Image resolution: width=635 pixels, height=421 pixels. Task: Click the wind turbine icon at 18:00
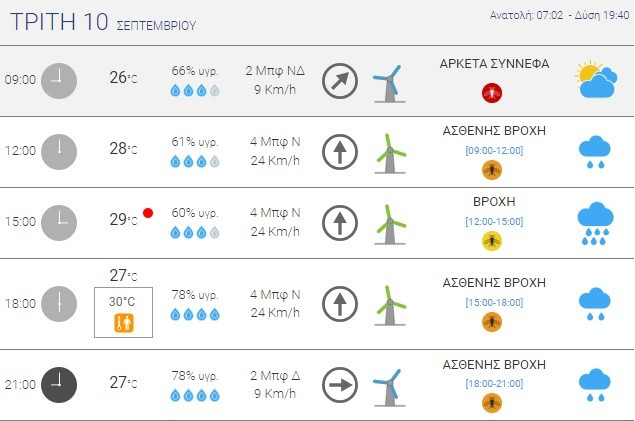click(x=389, y=304)
